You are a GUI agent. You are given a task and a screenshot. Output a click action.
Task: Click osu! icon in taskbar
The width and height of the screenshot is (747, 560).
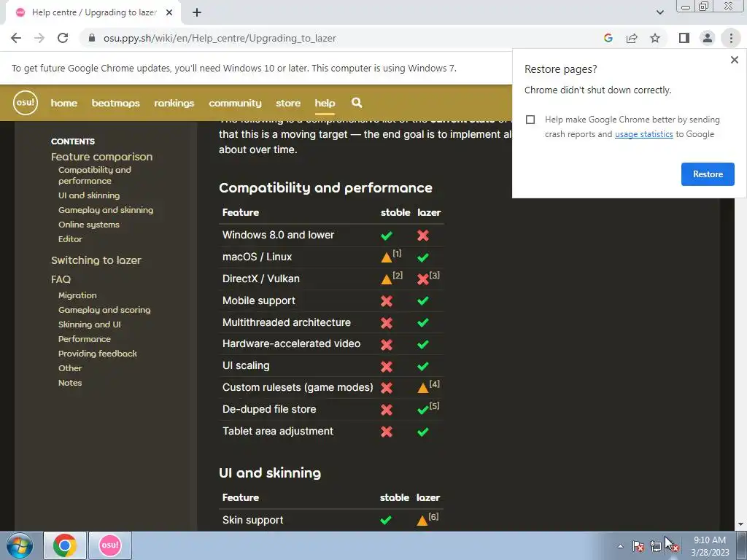(110, 545)
